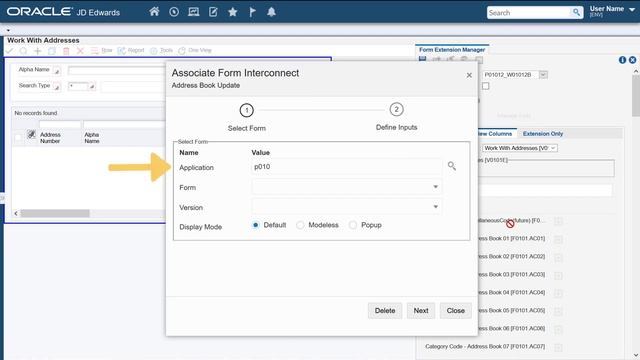The height and width of the screenshot is (360, 640).
Task: Click the info icon in Form Extension Manager
Action: 622,60
